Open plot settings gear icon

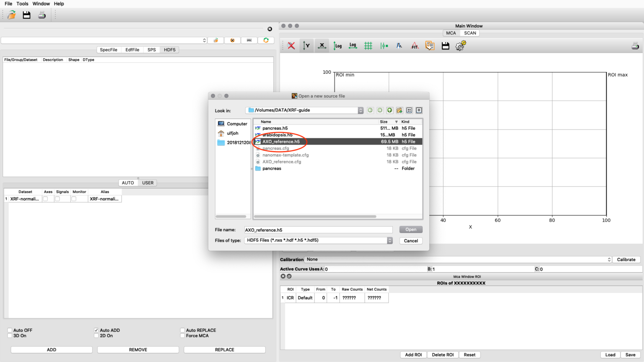[460, 46]
